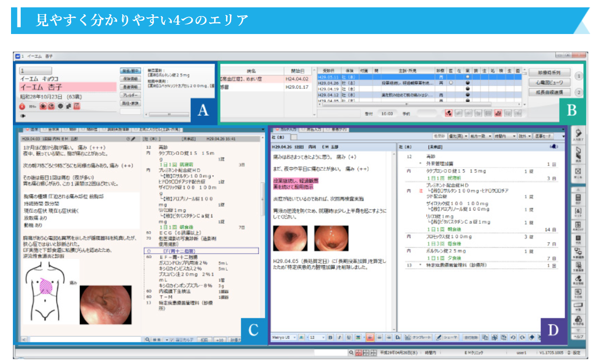This screenshot has width=603, height=364.
Task: Click the calculator icon in right sidebar
Action: [579, 200]
